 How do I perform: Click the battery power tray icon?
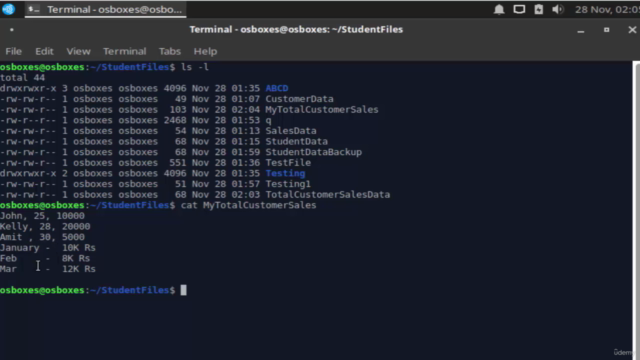coord(539,9)
